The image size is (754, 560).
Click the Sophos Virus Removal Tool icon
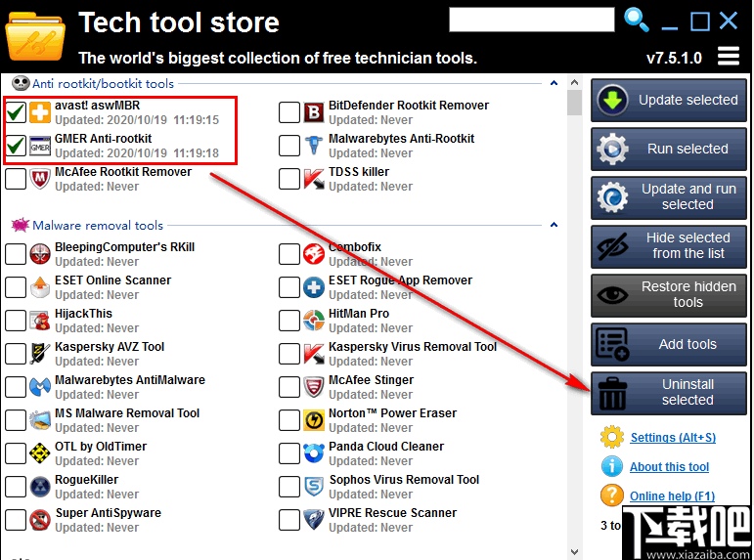[x=314, y=487]
